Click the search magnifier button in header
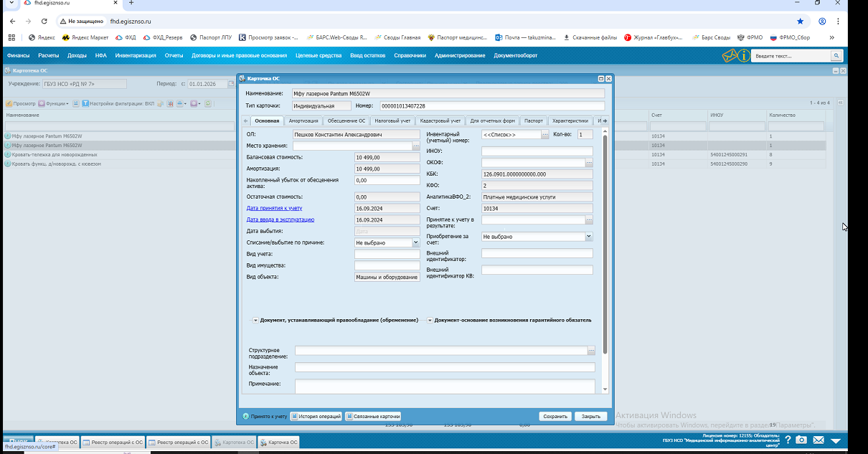This screenshot has height=454, width=868. click(836, 55)
